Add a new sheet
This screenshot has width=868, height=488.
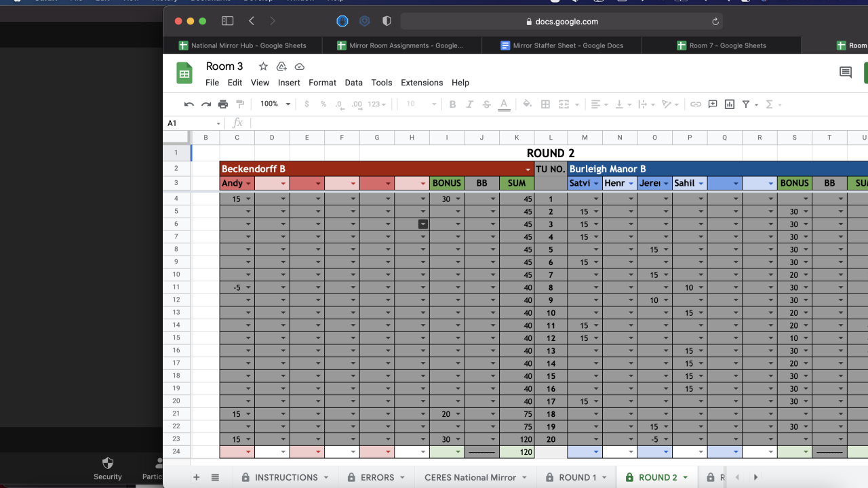point(197,477)
